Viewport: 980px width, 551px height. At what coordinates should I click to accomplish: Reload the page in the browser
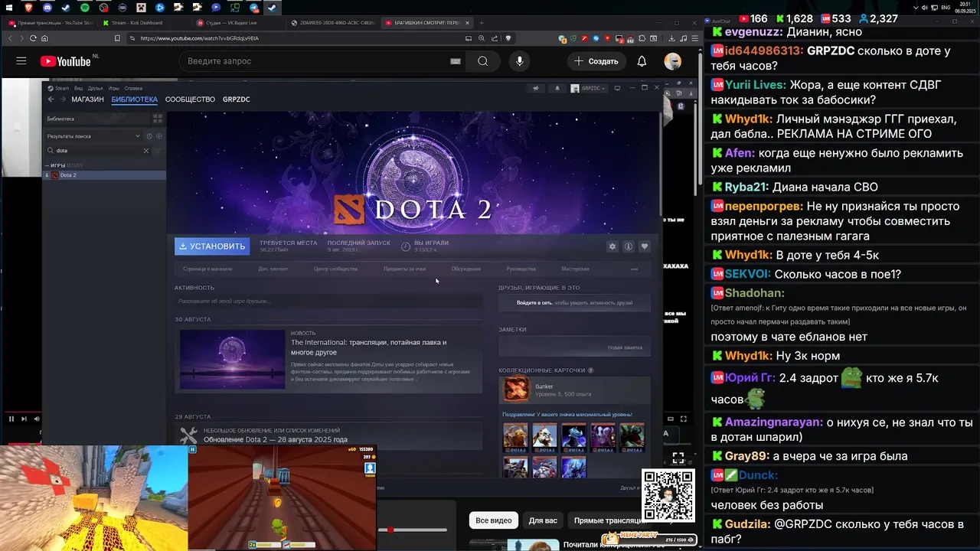(x=33, y=38)
